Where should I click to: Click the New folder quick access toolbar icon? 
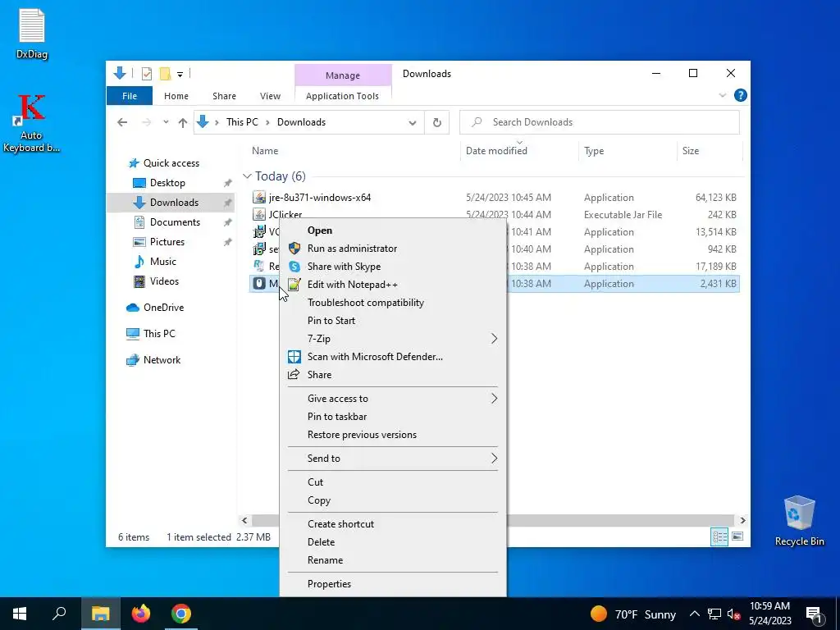(166, 74)
